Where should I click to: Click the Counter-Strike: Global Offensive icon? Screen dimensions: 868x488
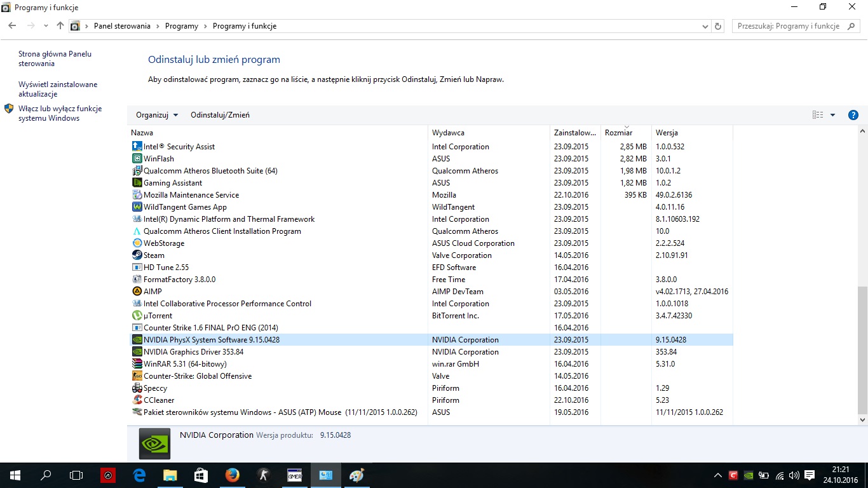click(x=137, y=376)
